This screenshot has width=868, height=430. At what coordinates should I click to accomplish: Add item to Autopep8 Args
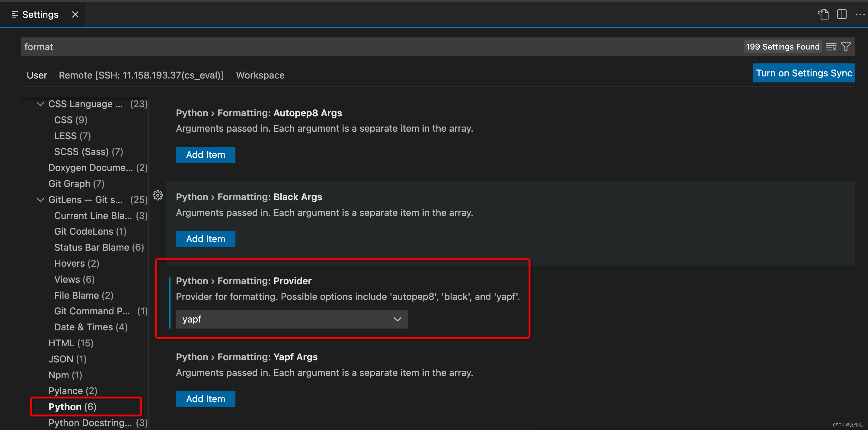pyautogui.click(x=206, y=155)
